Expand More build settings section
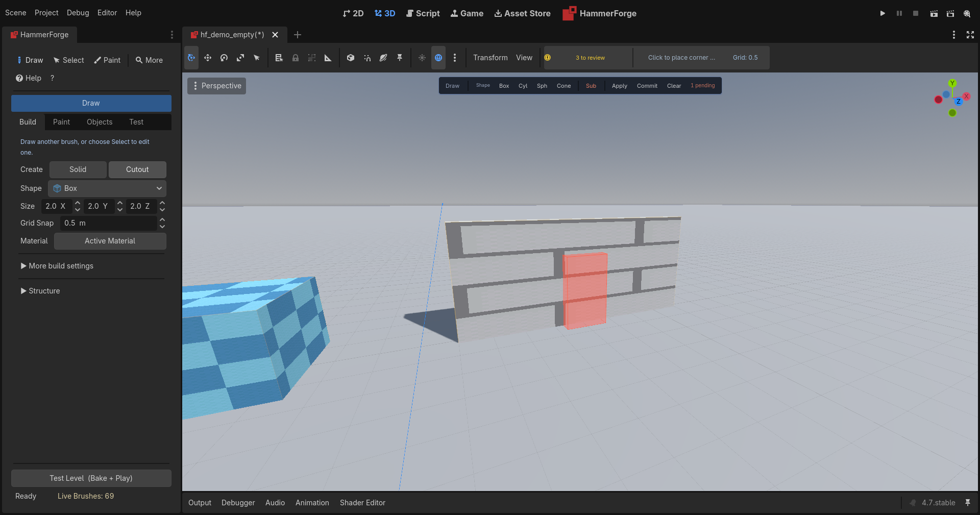Screen dimensions: 980x515 [57, 266]
